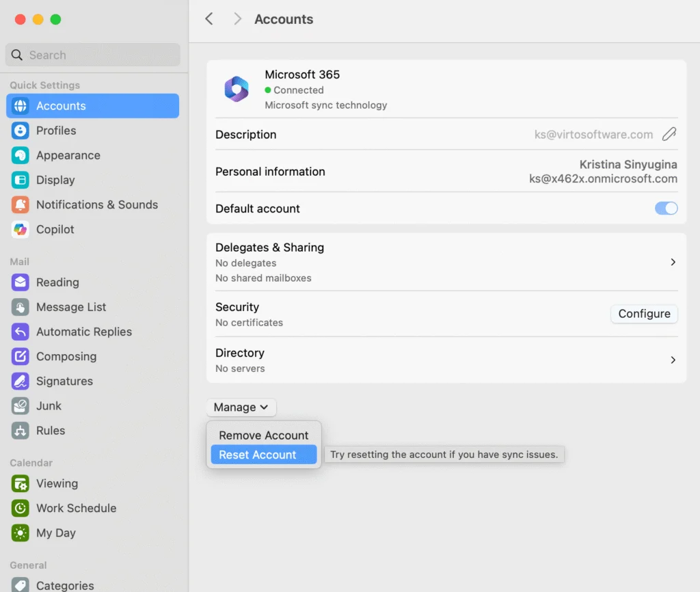This screenshot has height=592, width=700.
Task: Expand the Directory row chevron
Action: (673, 360)
